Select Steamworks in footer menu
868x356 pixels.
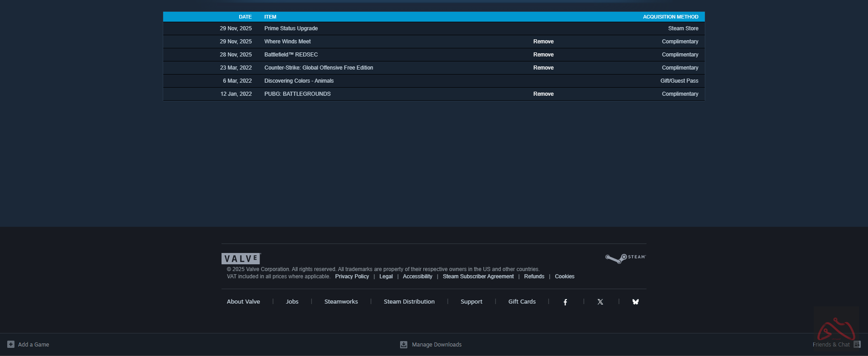pos(341,302)
